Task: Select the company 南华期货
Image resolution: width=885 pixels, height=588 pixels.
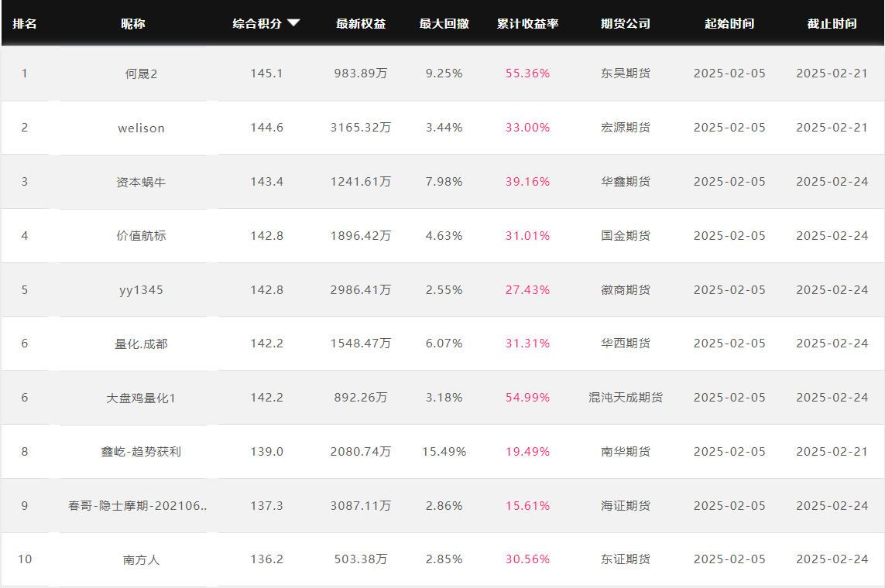Action: pos(626,452)
